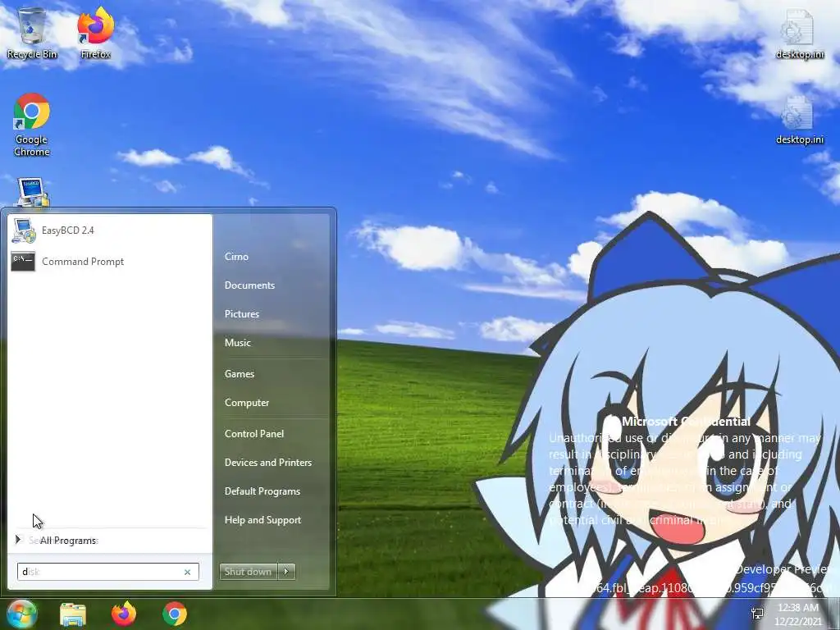This screenshot has height=630, width=840.
Task: Open Windows Explorer from the taskbar
Action: tap(73, 614)
